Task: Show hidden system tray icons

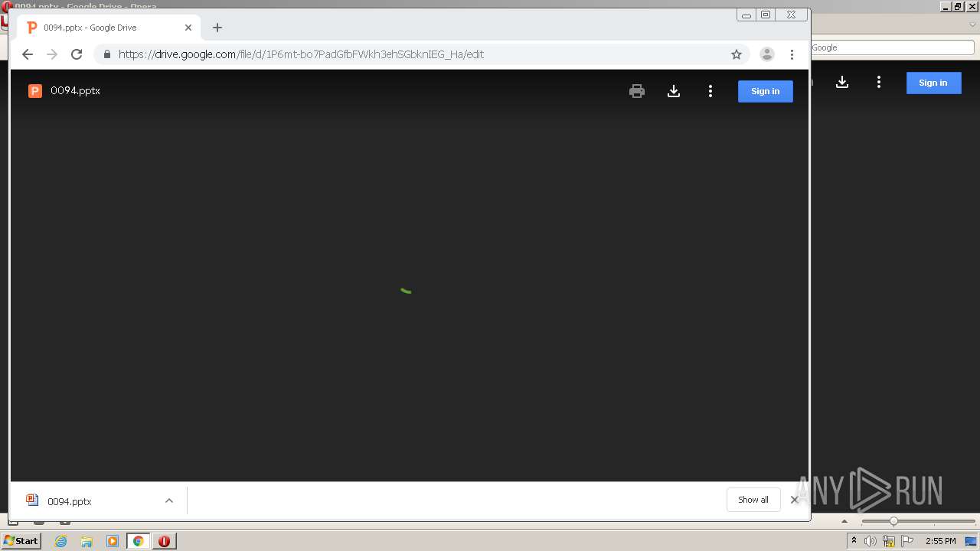Action: 854,541
